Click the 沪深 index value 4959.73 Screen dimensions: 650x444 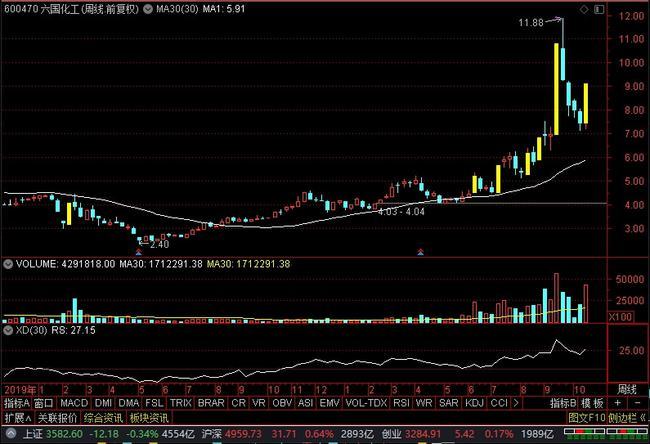pos(243,434)
